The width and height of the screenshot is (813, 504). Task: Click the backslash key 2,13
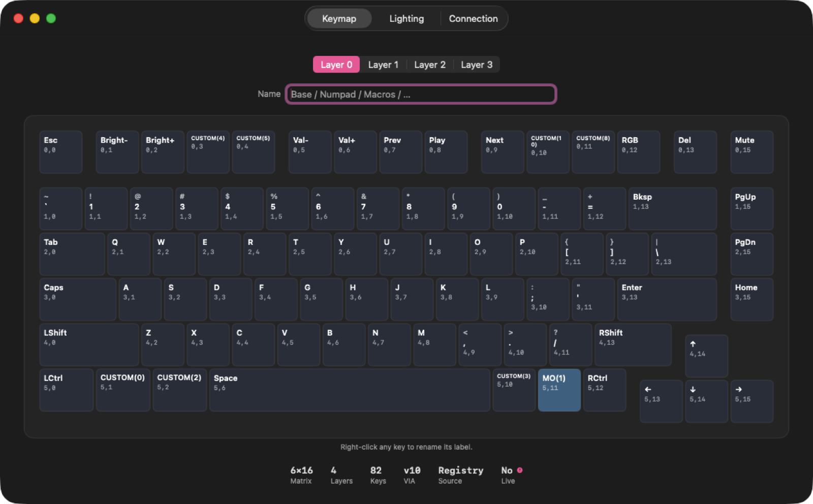(683, 254)
